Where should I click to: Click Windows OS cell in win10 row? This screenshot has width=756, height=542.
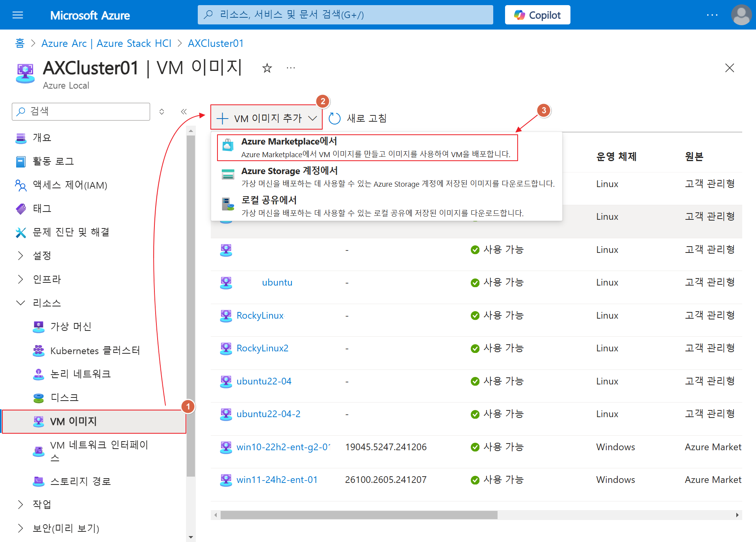615,447
